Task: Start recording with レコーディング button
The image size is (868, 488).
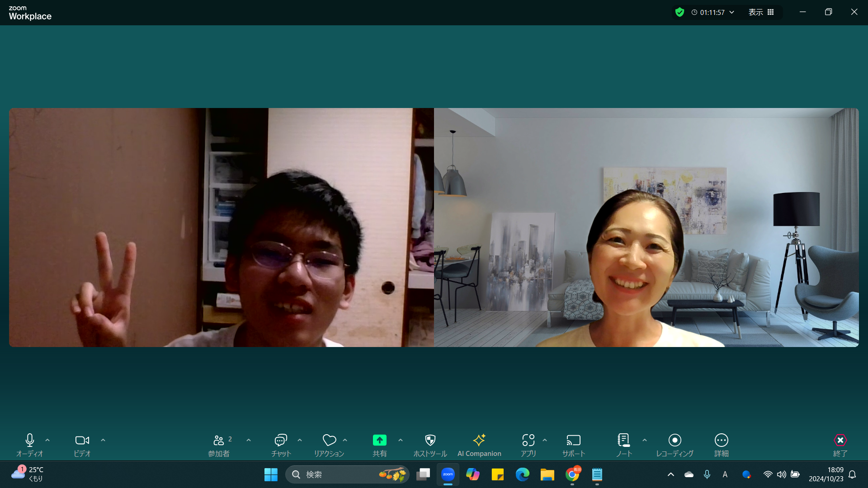Action: click(675, 445)
